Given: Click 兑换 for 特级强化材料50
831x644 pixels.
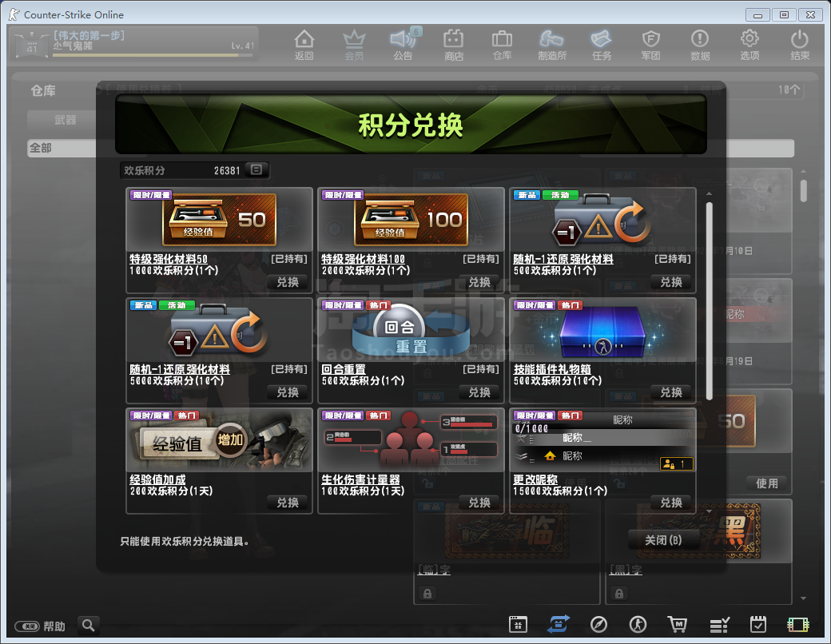Looking at the screenshot, I should (x=288, y=282).
